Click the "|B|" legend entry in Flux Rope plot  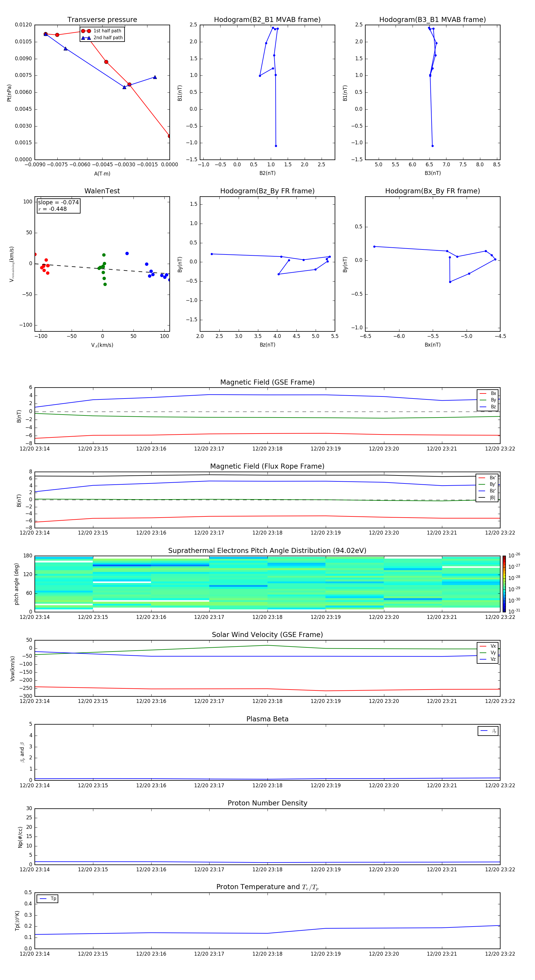(487, 498)
